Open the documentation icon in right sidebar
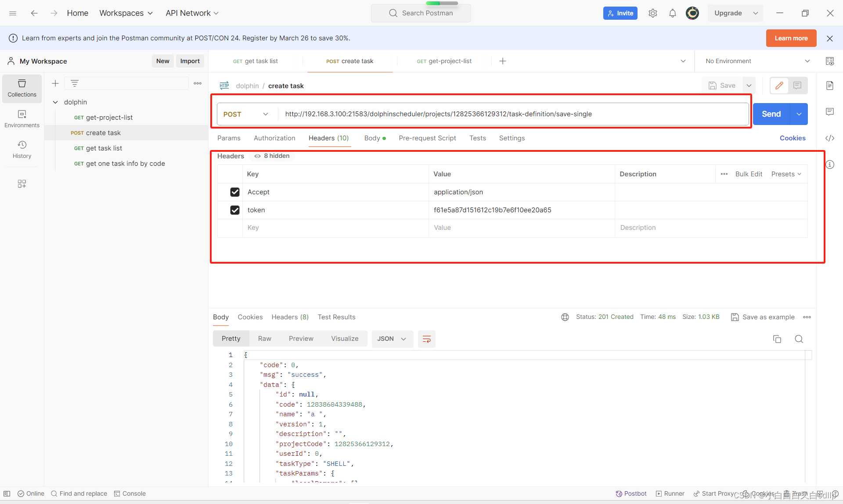The height and width of the screenshot is (504, 843). 830,86
